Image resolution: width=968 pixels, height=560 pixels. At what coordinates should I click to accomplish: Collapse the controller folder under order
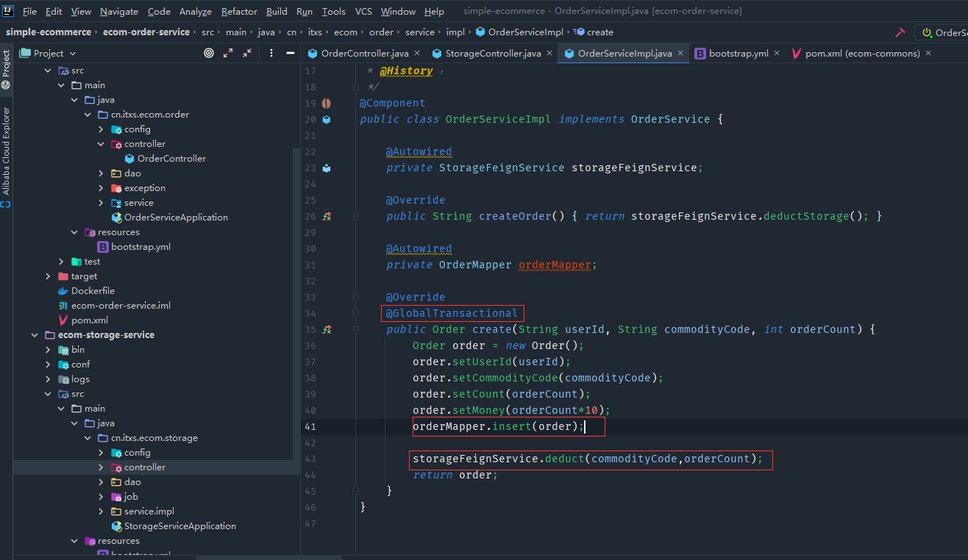click(x=102, y=144)
